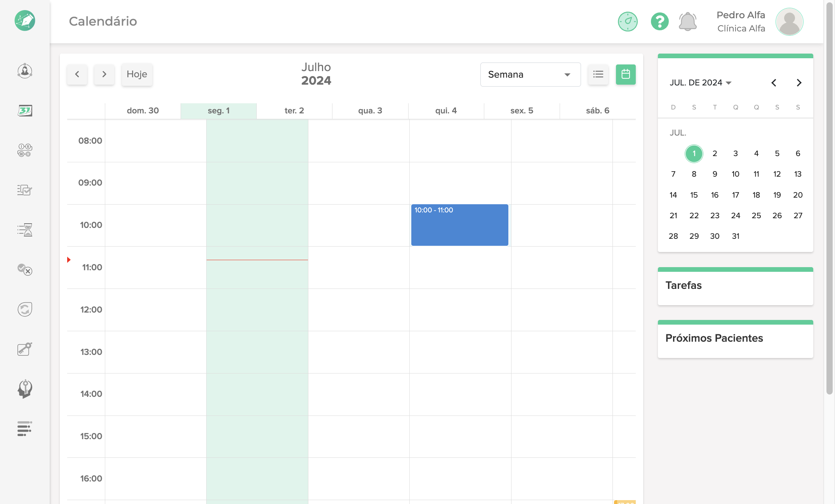The image size is (835, 504).
Task: Open the 10:00 - 11:00 blue appointment
Action: [459, 225]
